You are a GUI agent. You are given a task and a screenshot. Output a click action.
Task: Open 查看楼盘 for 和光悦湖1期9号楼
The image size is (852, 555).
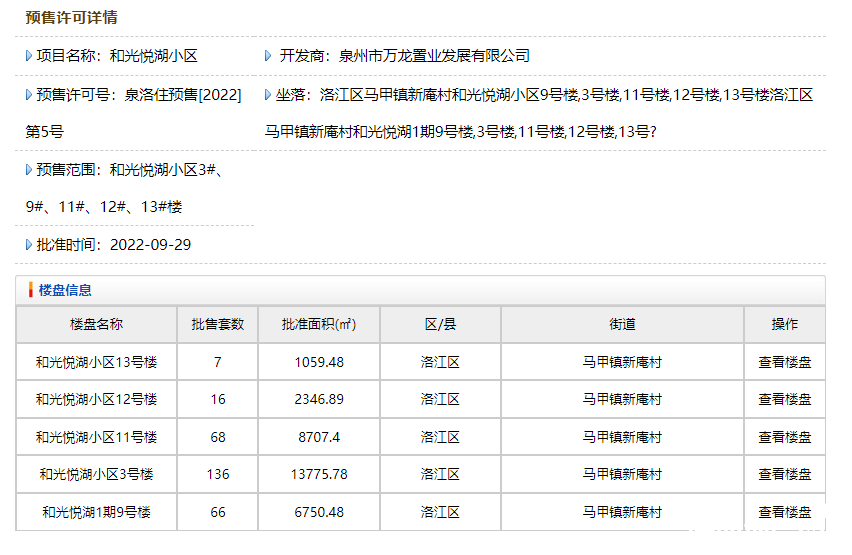click(784, 512)
